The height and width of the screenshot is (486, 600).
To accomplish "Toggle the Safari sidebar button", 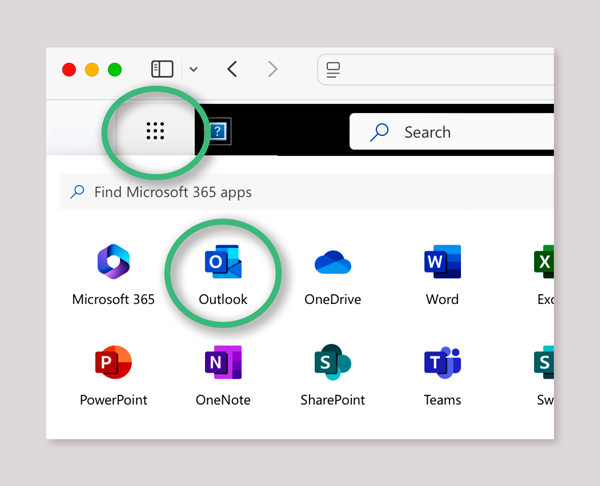I will point(162,69).
